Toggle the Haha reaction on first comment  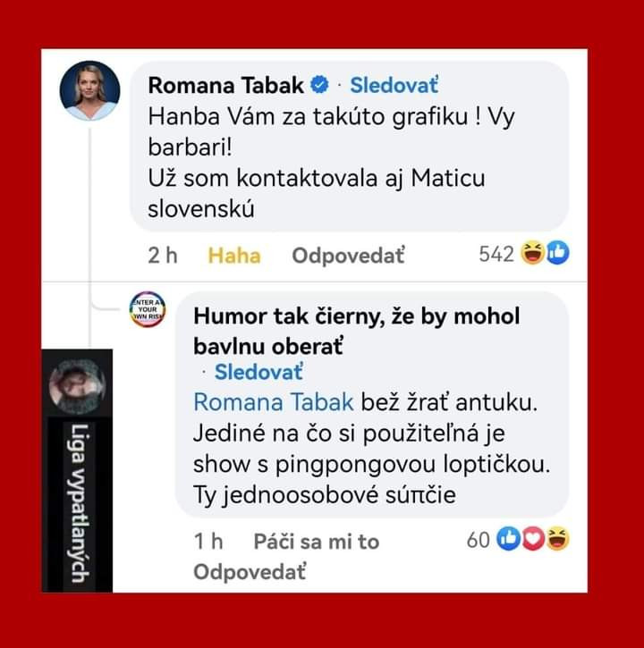coord(234,256)
